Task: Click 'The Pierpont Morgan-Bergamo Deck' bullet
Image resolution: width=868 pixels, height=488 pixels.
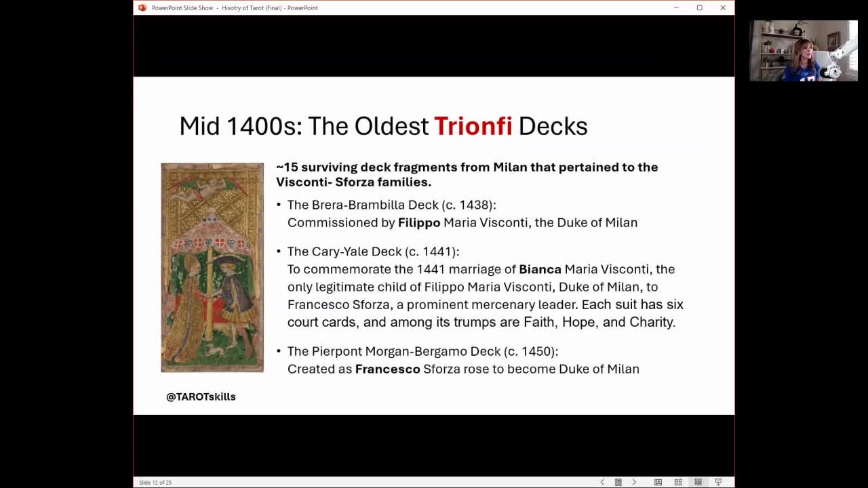Action: (422, 351)
